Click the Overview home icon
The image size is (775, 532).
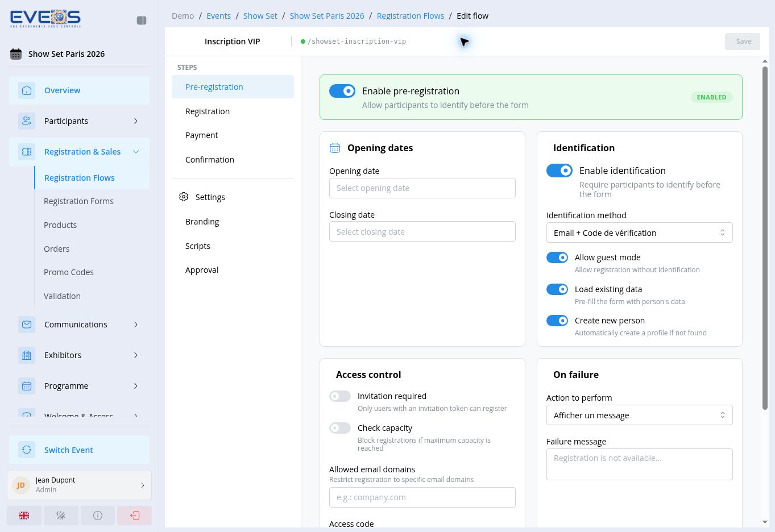pos(27,90)
